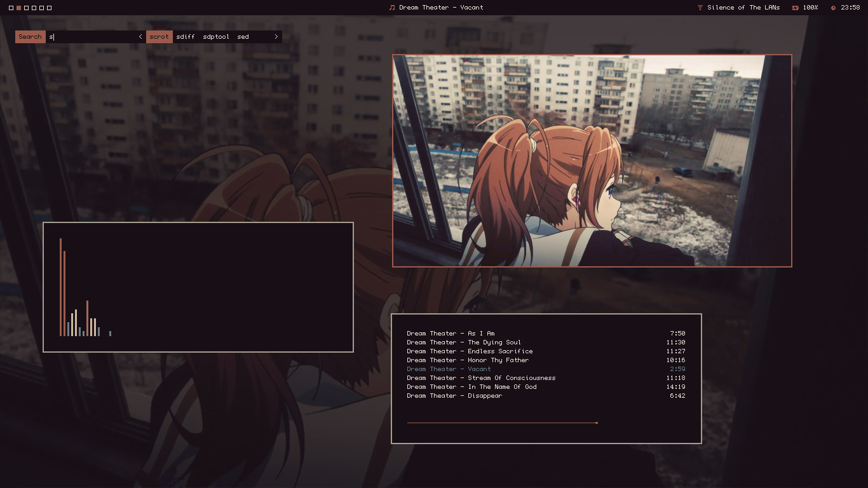Switch to the sixth workspace square
Viewport: 868px width, 488px height.
pyautogui.click(x=49, y=8)
